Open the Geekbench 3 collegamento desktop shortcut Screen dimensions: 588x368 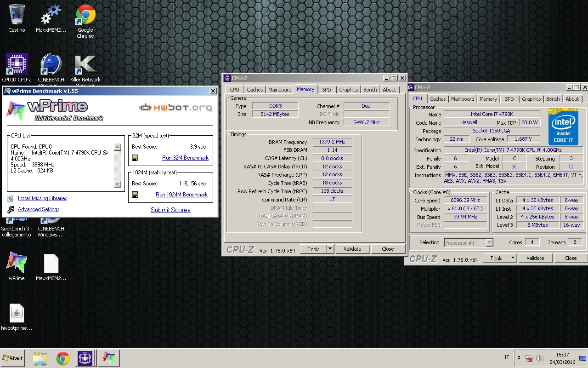(16, 228)
